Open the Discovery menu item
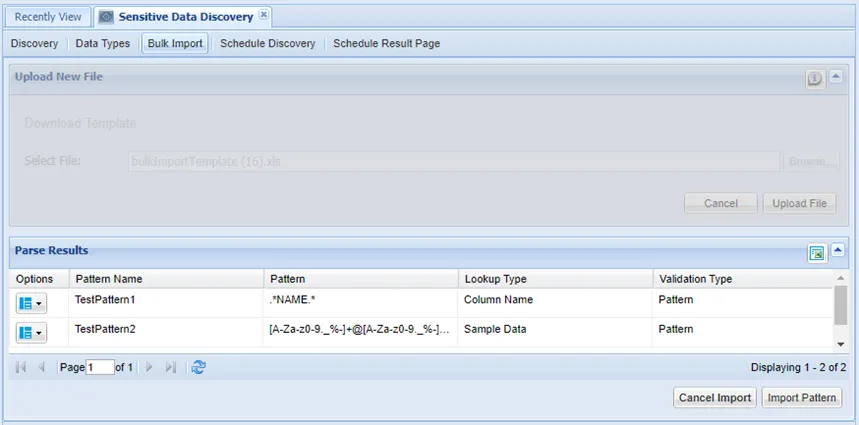This screenshot has width=859, height=425. (x=34, y=43)
